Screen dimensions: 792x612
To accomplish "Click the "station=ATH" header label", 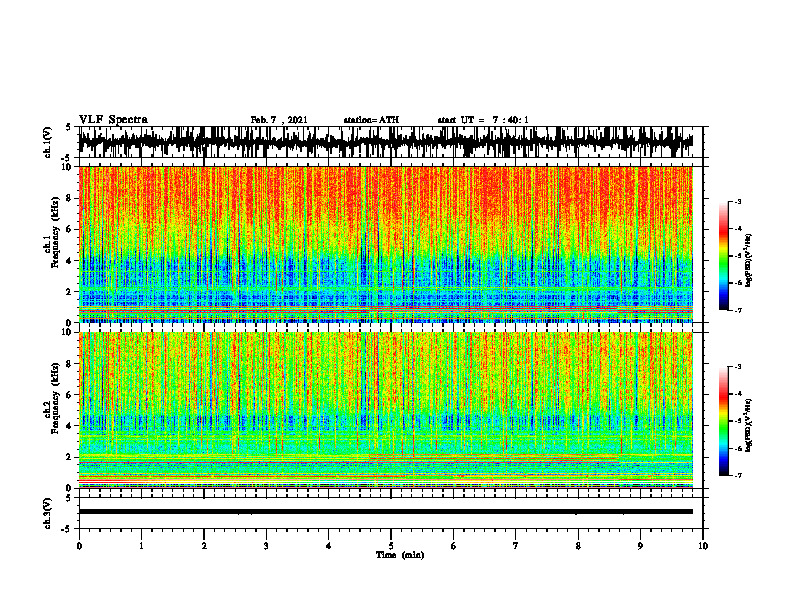I will (x=371, y=120).
